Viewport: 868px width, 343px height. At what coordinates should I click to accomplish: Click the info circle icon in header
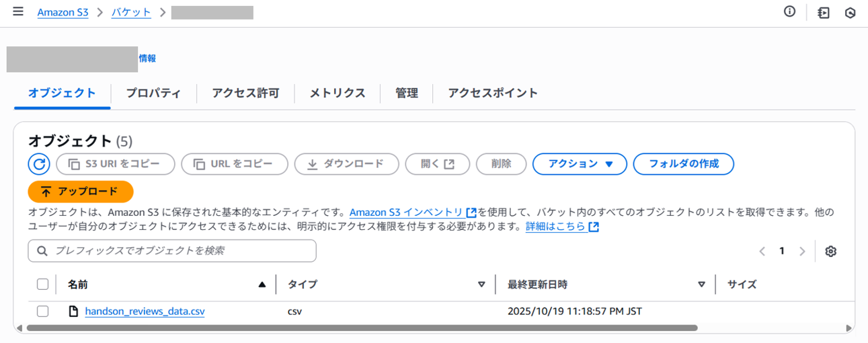pos(790,12)
